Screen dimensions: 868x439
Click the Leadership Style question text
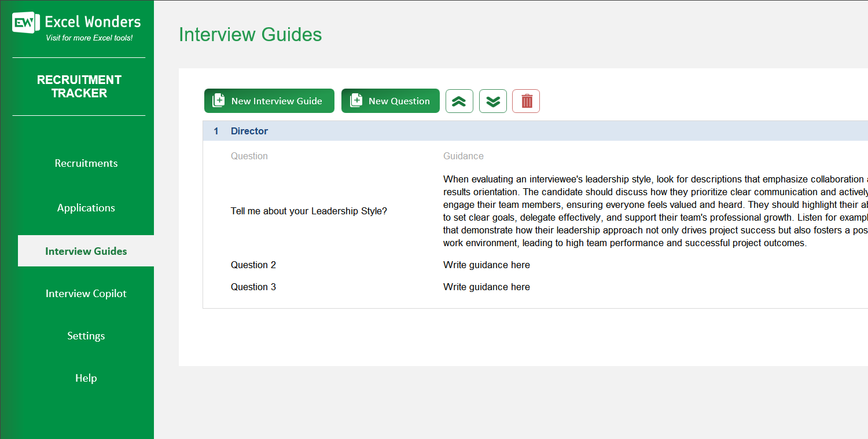click(308, 211)
